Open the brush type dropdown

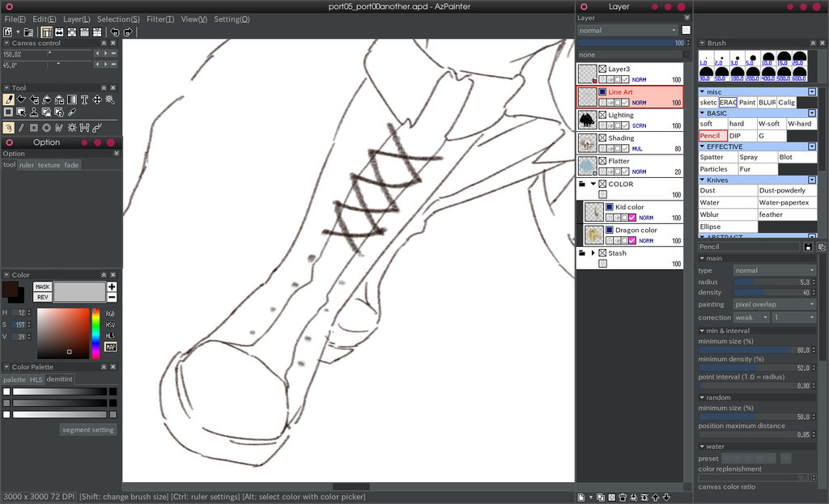tap(774, 270)
